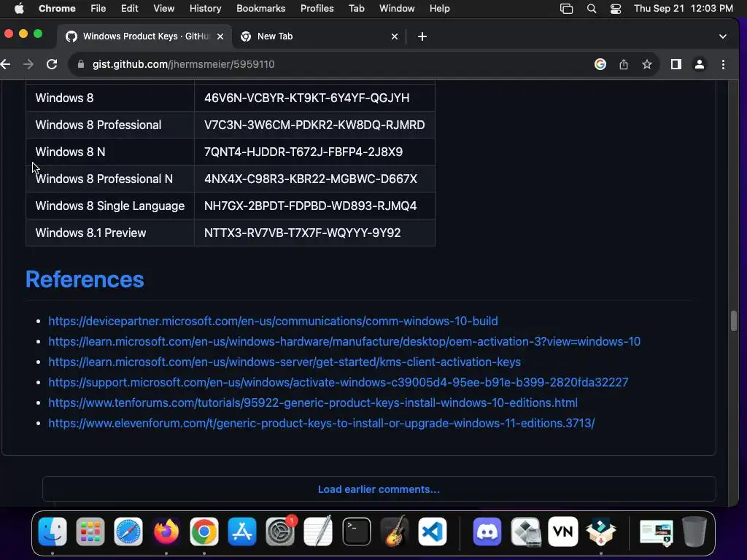Viewport: 747px width, 560px height.
Task: Open the Apple menu
Action: click(19, 9)
